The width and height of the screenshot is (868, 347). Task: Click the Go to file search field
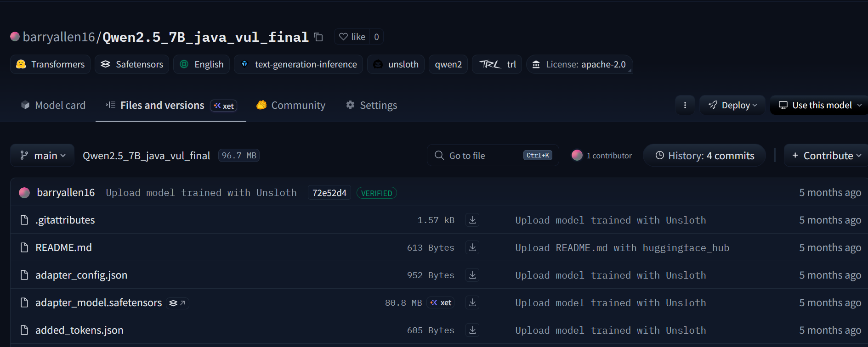(493, 156)
